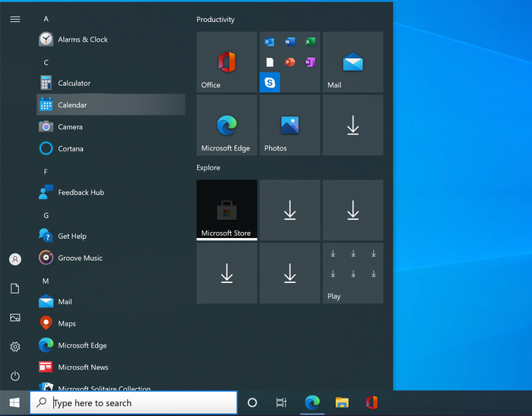Open the Play tile folder
This screenshot has width=532, height=416.
click(353, 273)
